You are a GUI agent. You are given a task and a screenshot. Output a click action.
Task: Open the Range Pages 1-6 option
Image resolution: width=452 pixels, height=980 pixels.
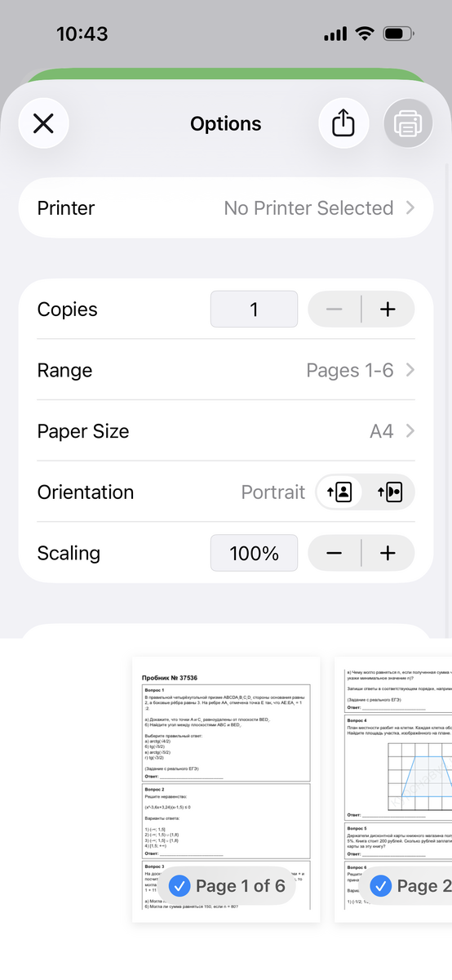226,370
